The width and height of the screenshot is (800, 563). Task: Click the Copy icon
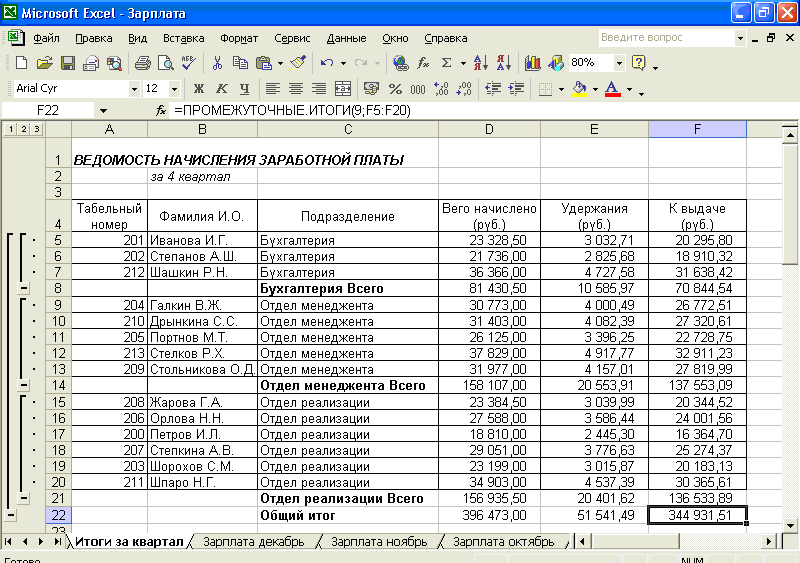[240, 63]
